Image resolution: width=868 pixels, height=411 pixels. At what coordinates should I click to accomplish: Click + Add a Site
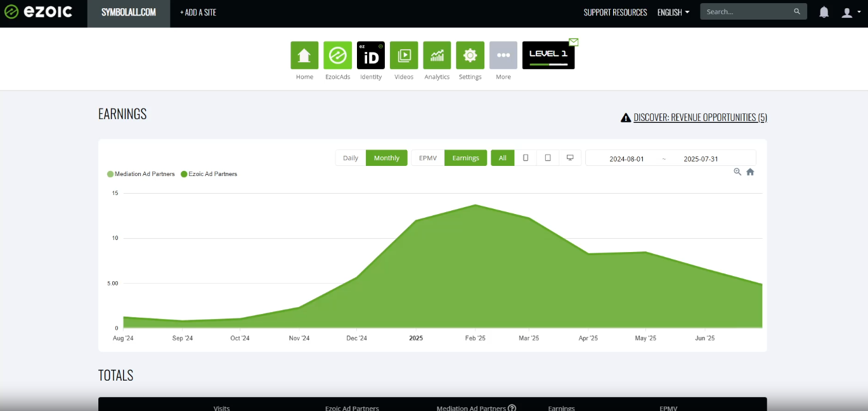(198, 12)
